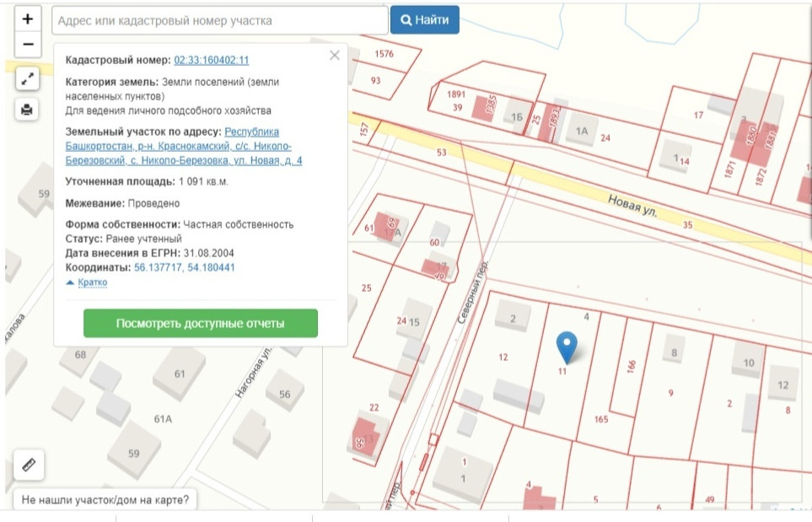
Task: Click the date value 31.08.2004
Action: (209, 253)
